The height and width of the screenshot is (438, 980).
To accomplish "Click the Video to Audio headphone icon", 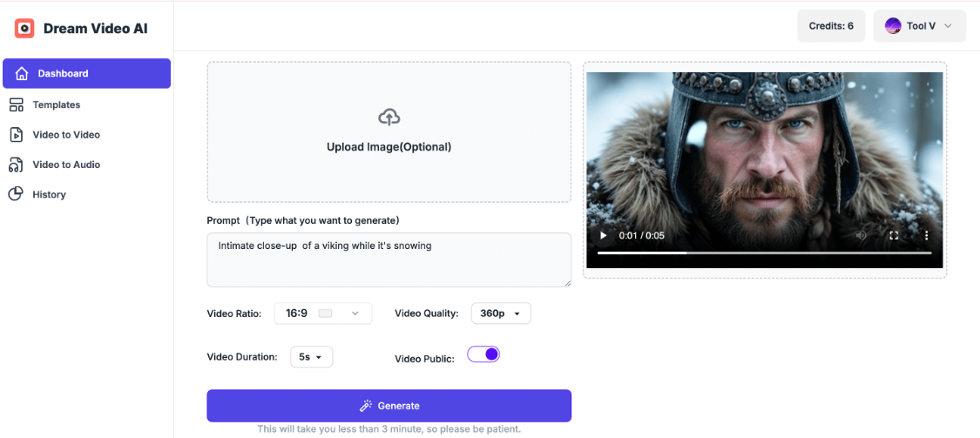I will (x=17, y=165).
